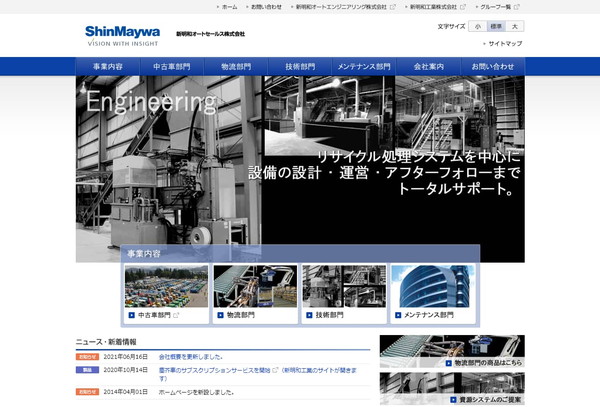Click the blue tag dated 2020年10月14日
This screenshot has width=600, height=407.
pos(87,370)
